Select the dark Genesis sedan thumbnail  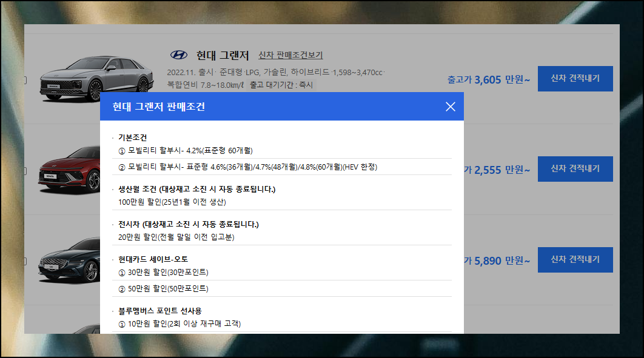pyautogui.click(x=69, y=260)
